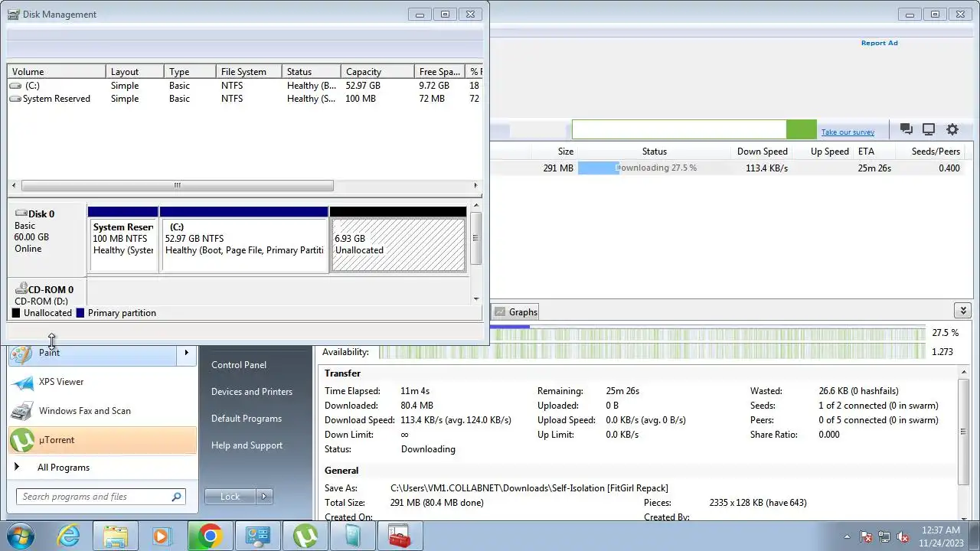Collapse the uTorrent detail pane chevron
Image resolution: width=980 pixels, height=551 pixels.
coord(963,311)
